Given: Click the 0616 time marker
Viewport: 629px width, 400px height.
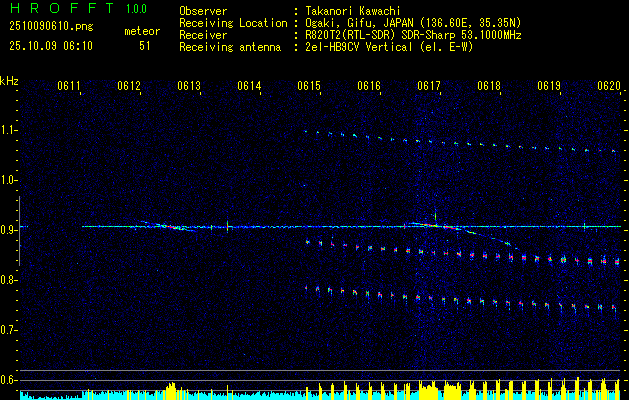Looking at the screenshot, I should (x=369, y=85).
